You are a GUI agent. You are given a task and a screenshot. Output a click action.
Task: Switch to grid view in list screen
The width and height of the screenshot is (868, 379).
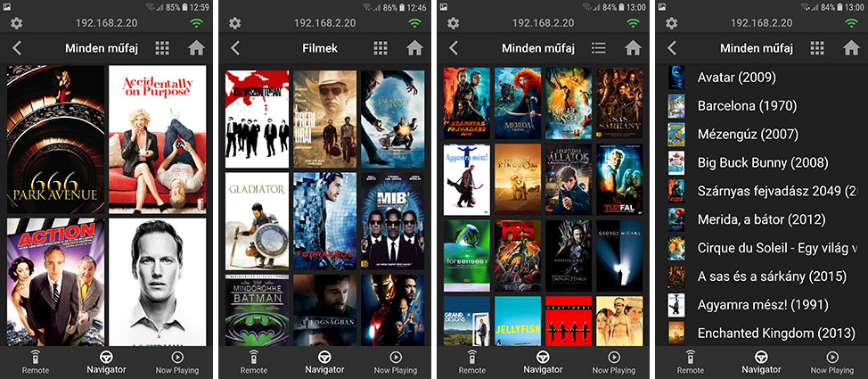pos(817,48)
